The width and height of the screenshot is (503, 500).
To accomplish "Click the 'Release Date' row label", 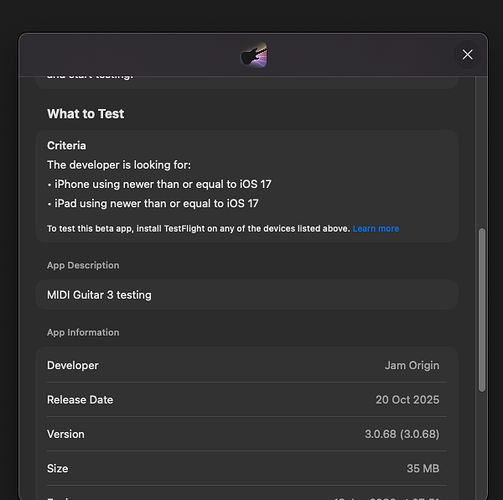I will 80,400.
